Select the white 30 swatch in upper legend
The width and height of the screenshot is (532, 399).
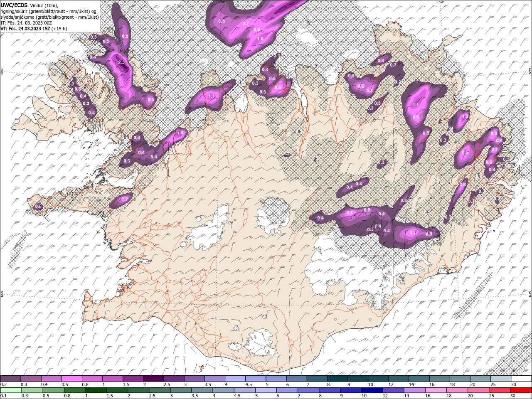(521, 379)
